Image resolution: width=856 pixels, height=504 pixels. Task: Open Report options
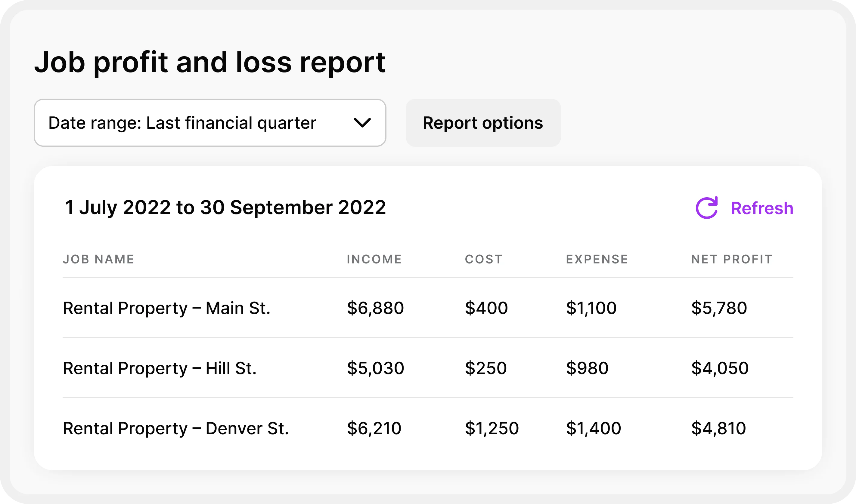click(482, 123)
